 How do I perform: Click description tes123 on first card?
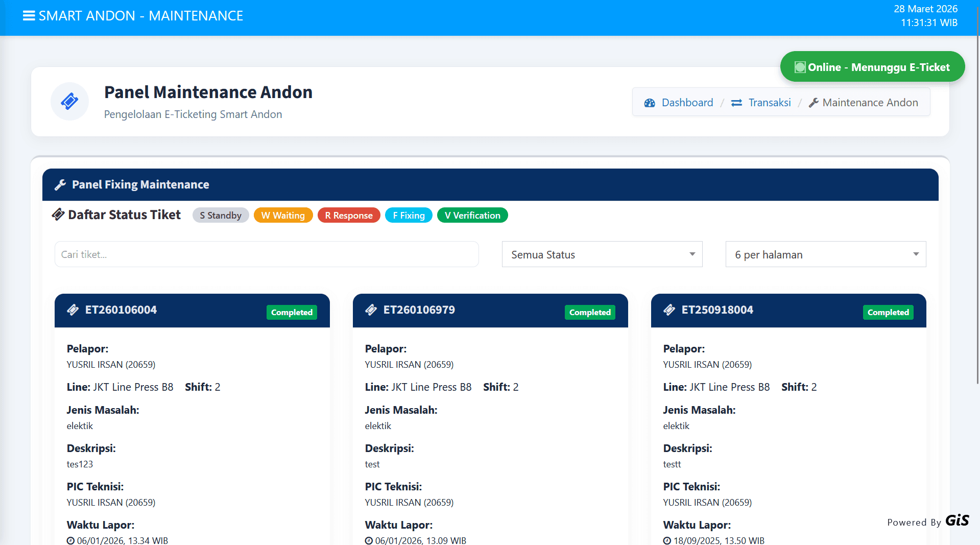[80, 464]
